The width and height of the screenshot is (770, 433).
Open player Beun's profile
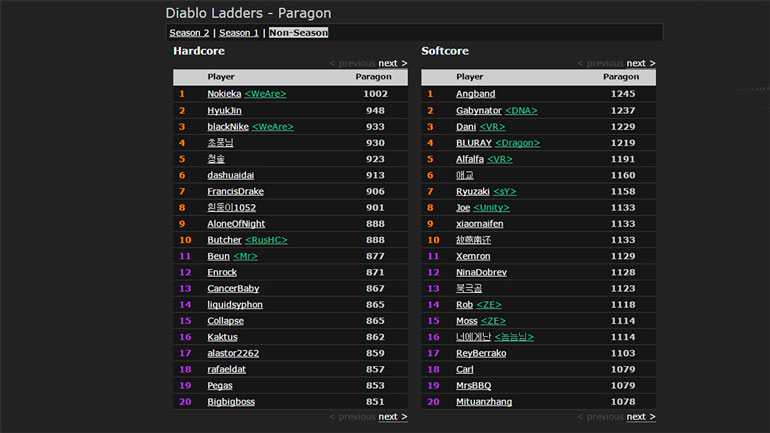tap(219, 256)
